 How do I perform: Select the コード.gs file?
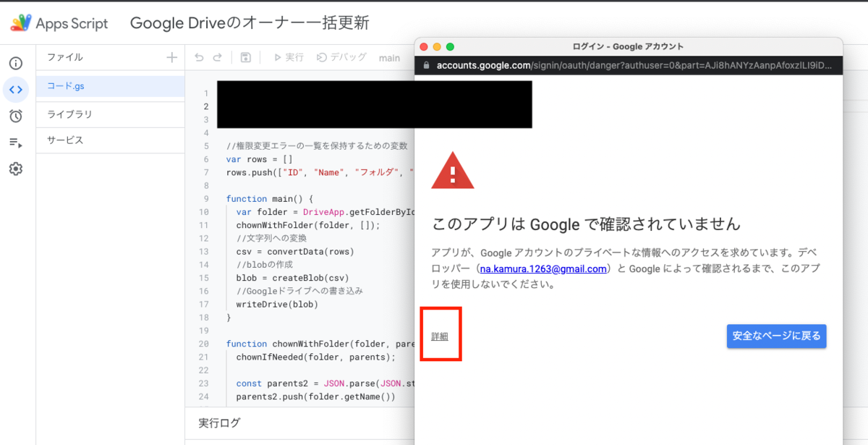pos(110,86)
